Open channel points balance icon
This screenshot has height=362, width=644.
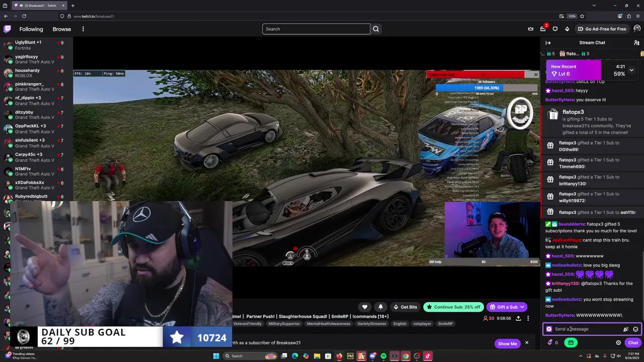(x=552, y=343)
